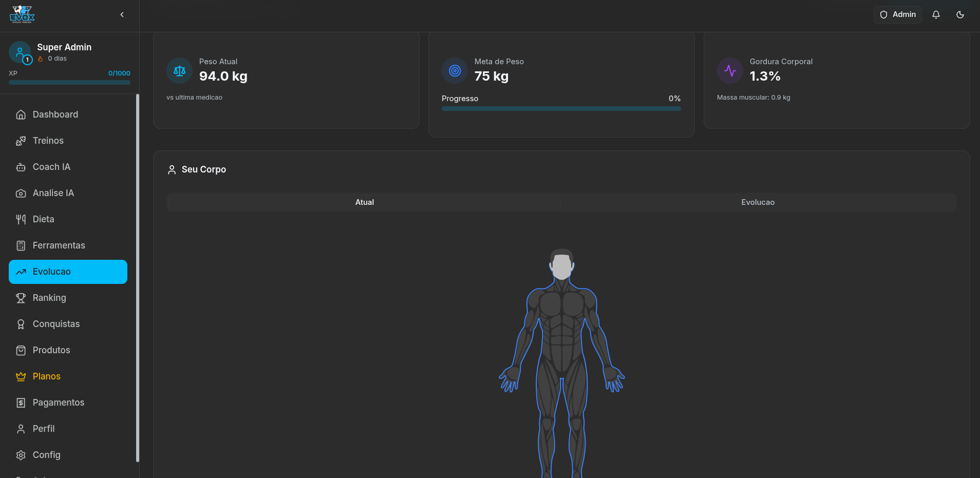Click the sidebar scrollbar

coord(137,277)
